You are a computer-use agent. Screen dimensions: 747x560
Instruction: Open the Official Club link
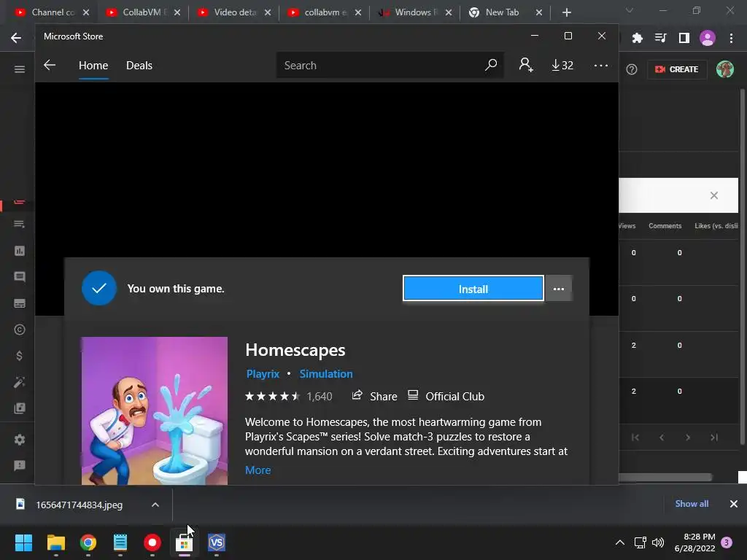446,396
